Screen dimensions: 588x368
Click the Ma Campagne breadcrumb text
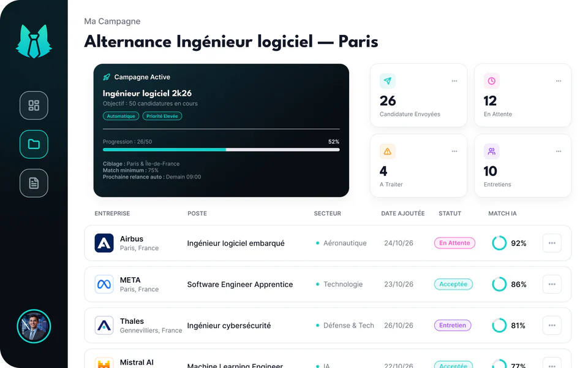[112, 21]
